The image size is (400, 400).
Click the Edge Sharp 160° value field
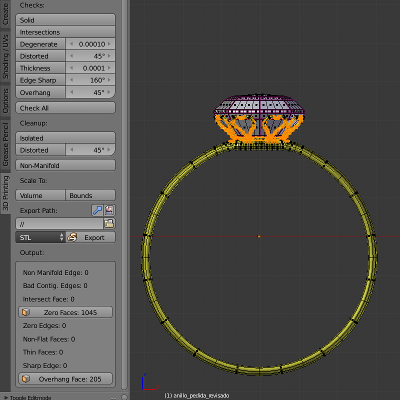pos(90,80)
